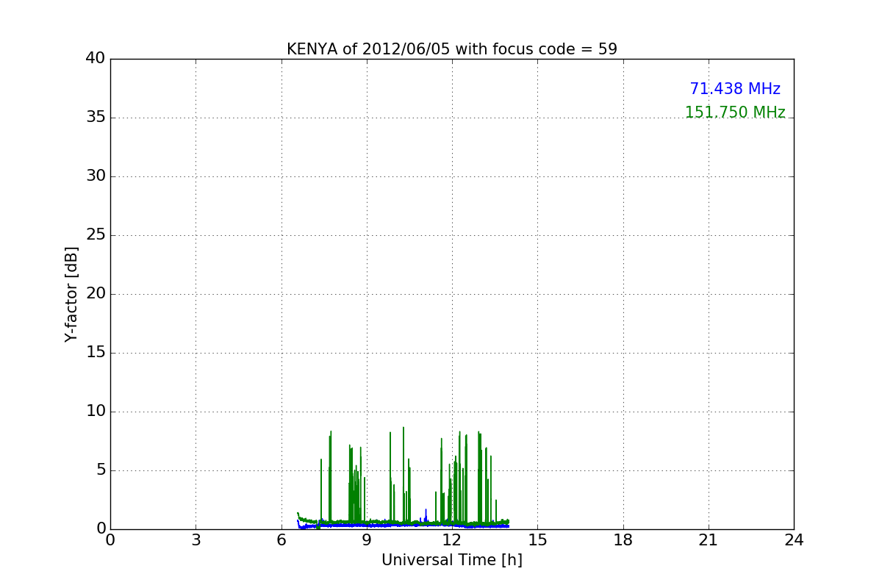Screen dimensions: 882x588
Task: Select the blue '71.438 MHz' legend label
Action: pos(735,89)
